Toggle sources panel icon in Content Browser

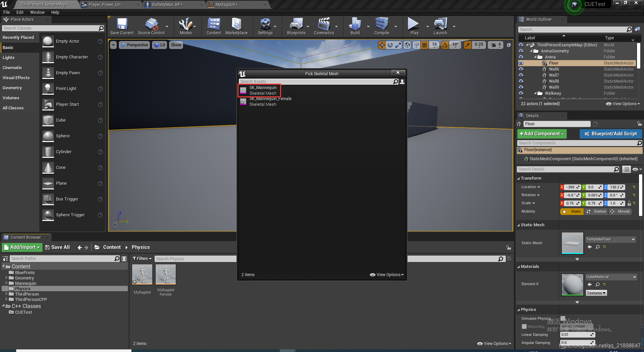pyautogui.click(x=5, y=259)
